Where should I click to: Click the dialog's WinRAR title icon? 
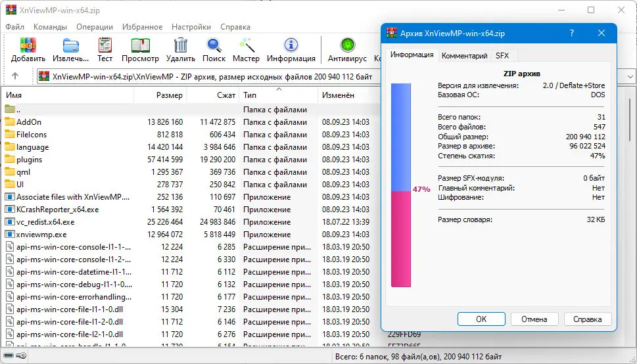point(392,33)
